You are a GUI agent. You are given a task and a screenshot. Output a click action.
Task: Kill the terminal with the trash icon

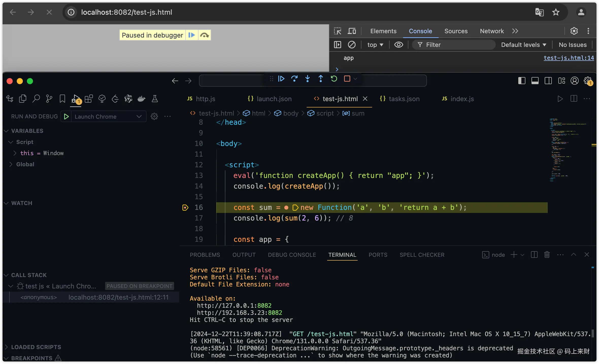547,255
